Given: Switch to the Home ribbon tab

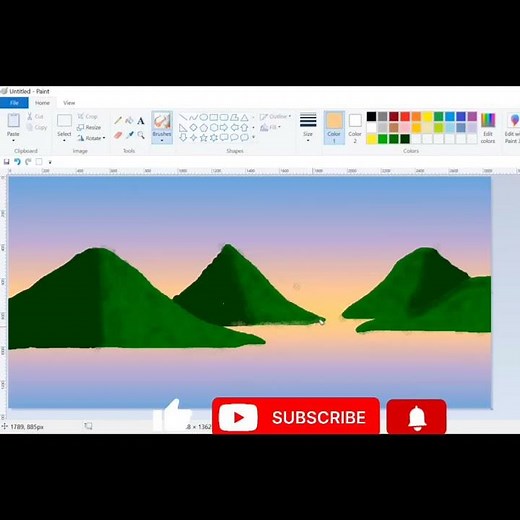Looking at the screenshot, I should (x=42, y=103).
